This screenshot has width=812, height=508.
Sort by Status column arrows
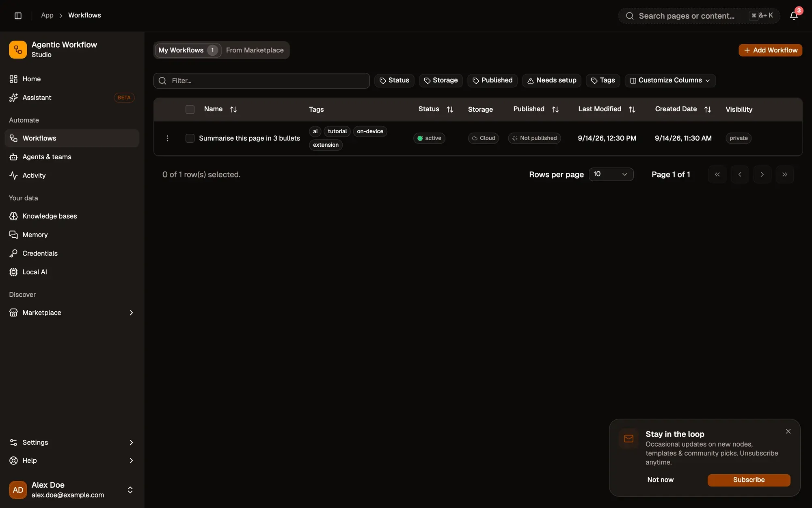pos(450,109)
